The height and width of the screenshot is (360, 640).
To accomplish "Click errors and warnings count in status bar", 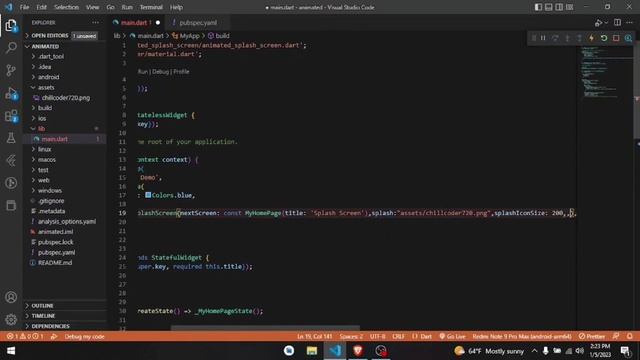I will [x=25, y=336].
